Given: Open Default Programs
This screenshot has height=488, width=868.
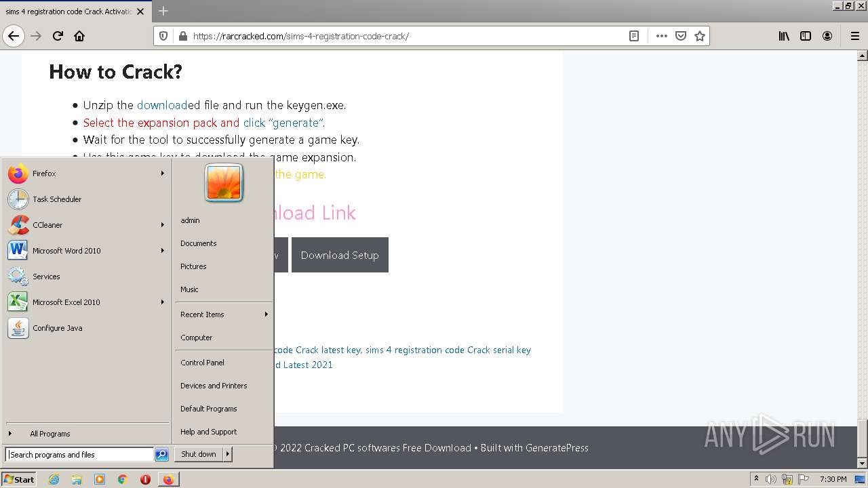Looking at the screenshot, I should [x=224, y=409].
